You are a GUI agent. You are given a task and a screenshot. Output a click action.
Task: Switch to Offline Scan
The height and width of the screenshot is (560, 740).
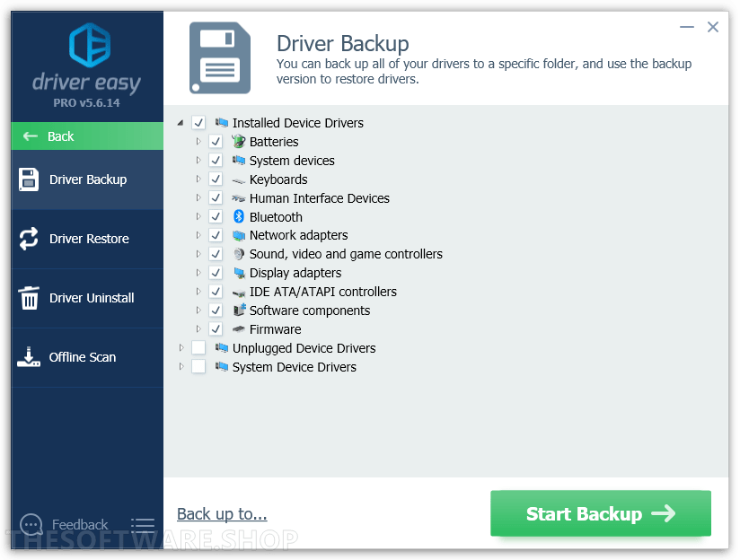click(87, 357)
